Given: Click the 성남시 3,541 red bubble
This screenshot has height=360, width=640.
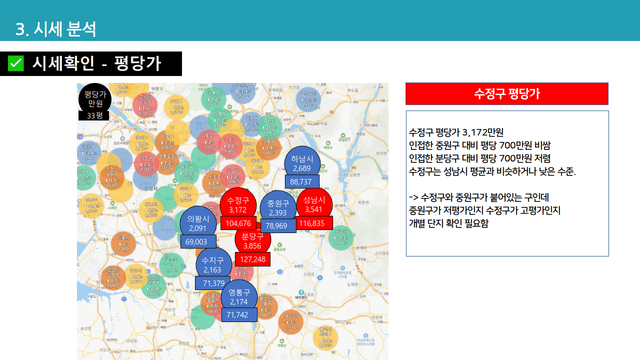Looking at the screenshot, I should [313, 203].
